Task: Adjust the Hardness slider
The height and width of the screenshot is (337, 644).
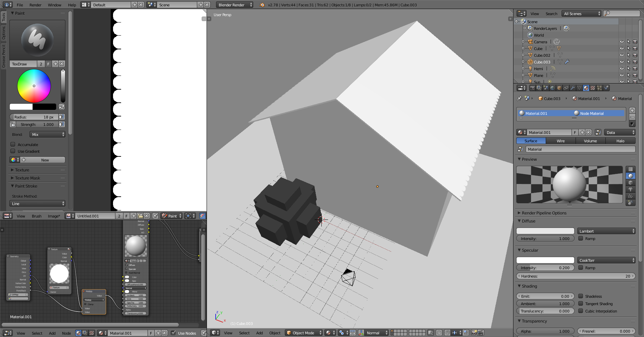Action: (x=576, y=276)
